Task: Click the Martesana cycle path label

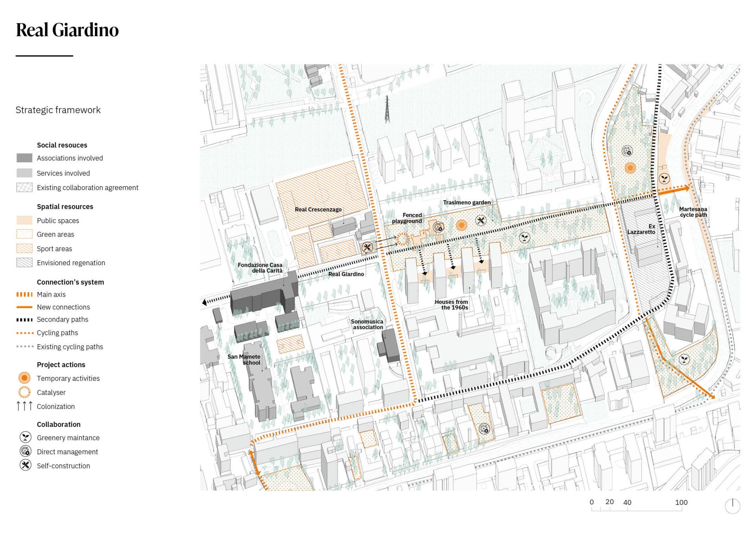Action: point(693,212)
